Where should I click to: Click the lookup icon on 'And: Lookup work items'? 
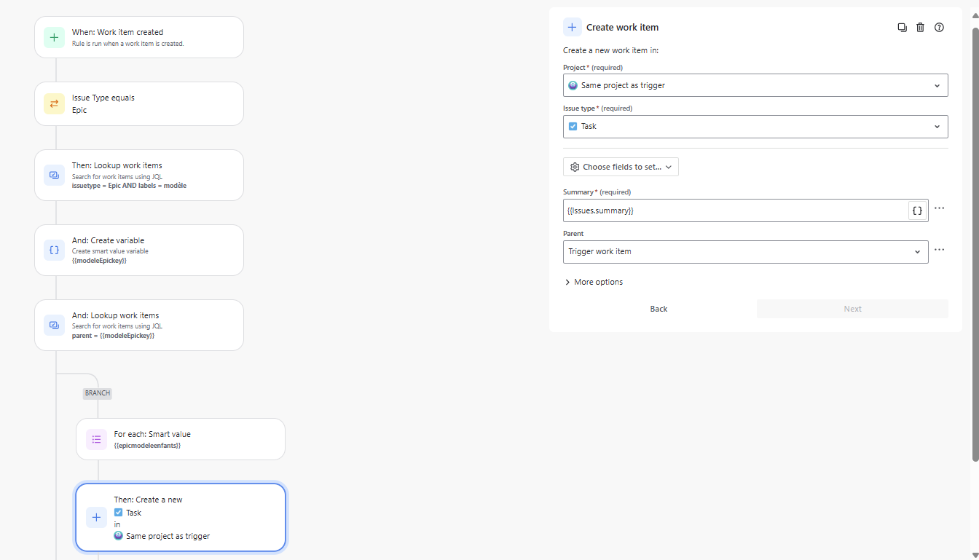pos(54,325)
